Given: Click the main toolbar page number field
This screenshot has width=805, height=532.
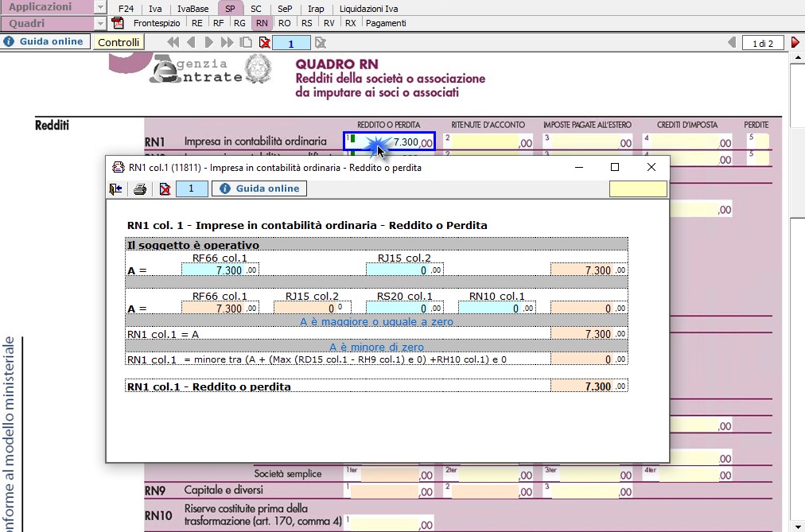Looking at the screenshot, I should [291, 43].
